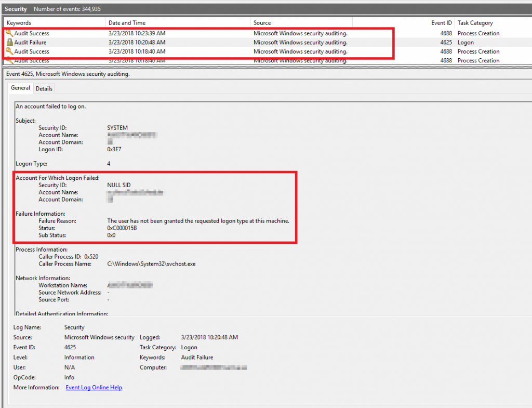The image size is (532, 408).
Task: Select the 10:23:39 Process Creation event row
Action: (x=208, y=33)
